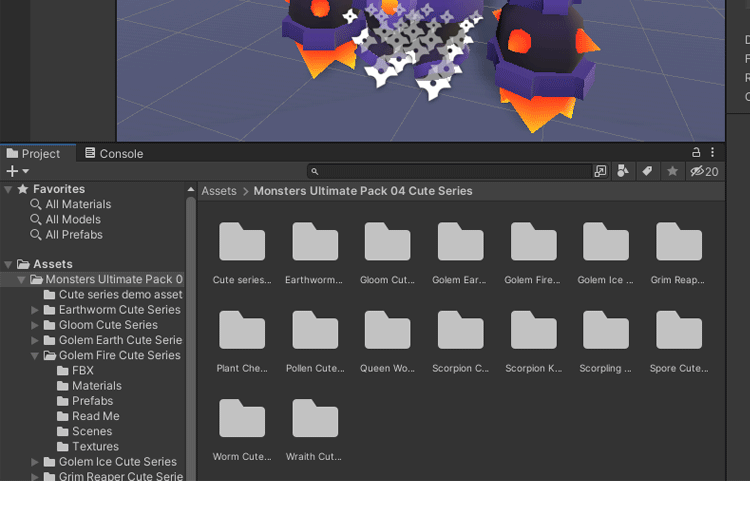Click the folder tree vertical scrollbar
Image resolution: width=750 pixels, height=510 pixels.
click(190, 330)
